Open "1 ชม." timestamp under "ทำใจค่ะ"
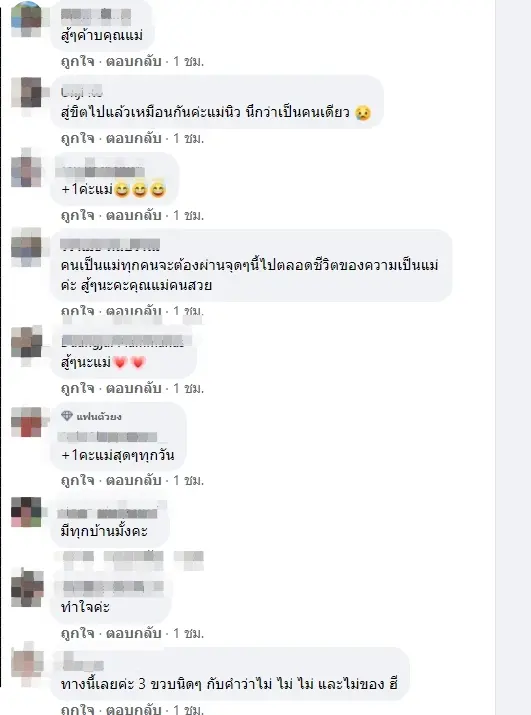 coord(188,633)
